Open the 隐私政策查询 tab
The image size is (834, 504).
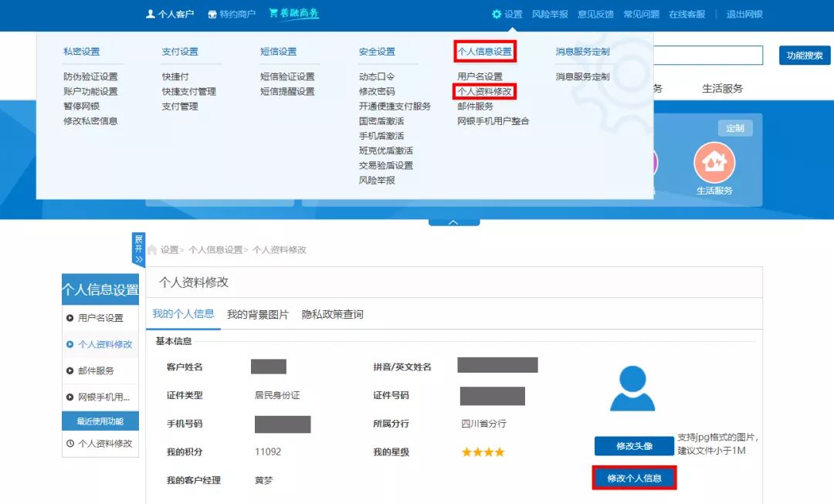(x=332, y=314)
